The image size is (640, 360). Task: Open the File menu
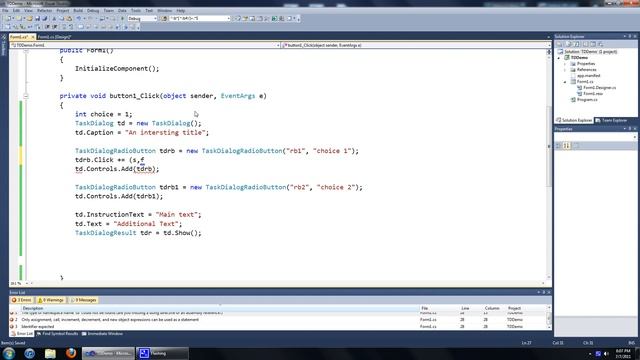(x=5, y=10)
